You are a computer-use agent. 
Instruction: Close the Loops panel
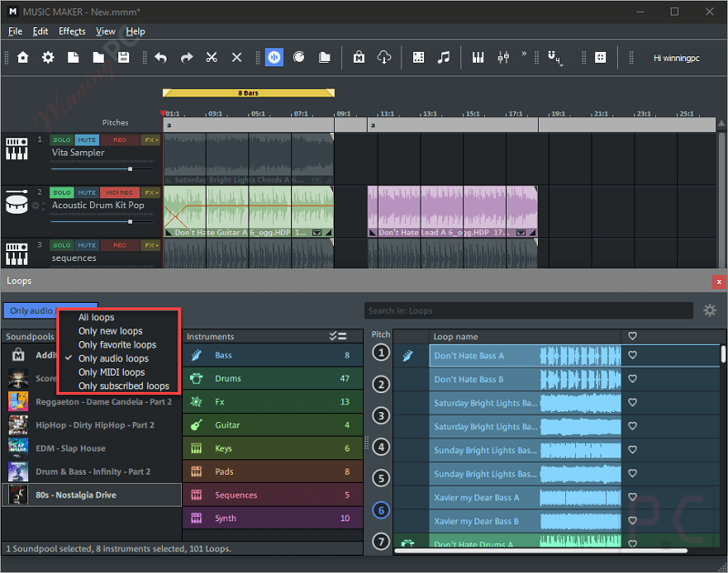pyautogui.click(x=719, y=282)
